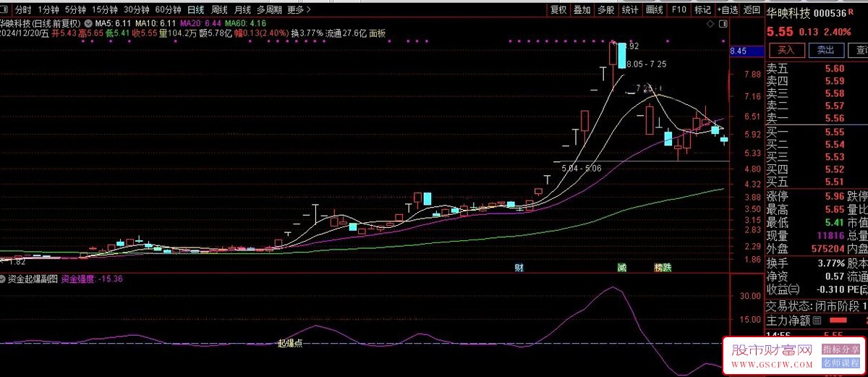The height and width of the screenshot is (377, 868).
Task: Select the 买三 5.53 order row
Action: click(817, 156)
